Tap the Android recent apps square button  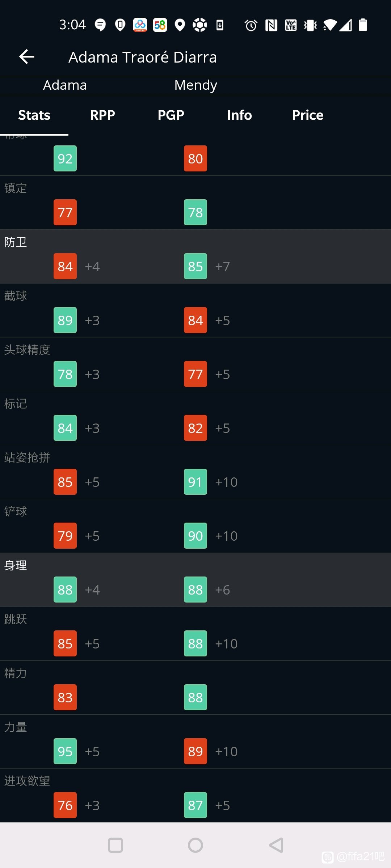click(x=115, y=845)
